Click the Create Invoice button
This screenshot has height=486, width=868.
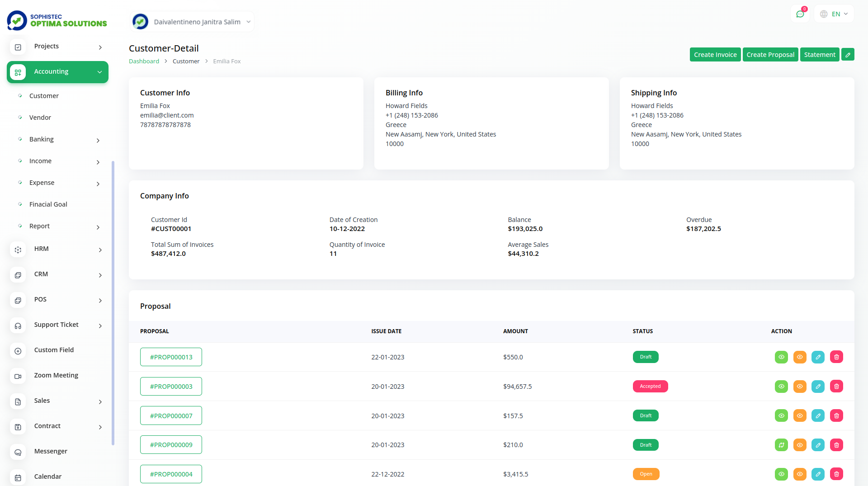point(715,55)
